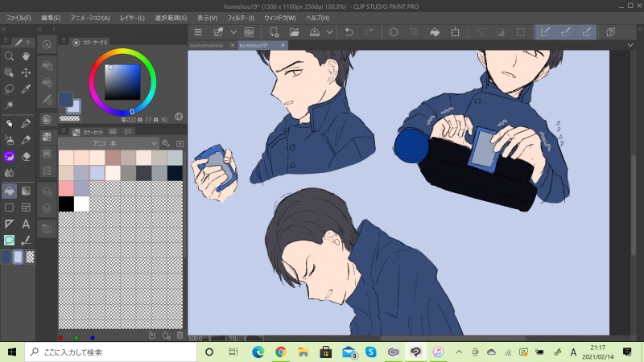Image resolution: width=644 pixels, height=362 pixels.
Task: Open the Clip Studio launcher icon
Action: (249, 32)
